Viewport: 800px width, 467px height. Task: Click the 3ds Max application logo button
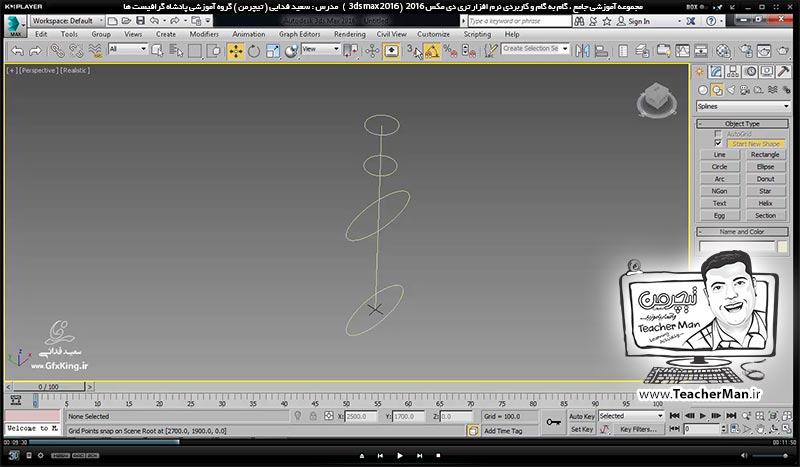[15, 26]
